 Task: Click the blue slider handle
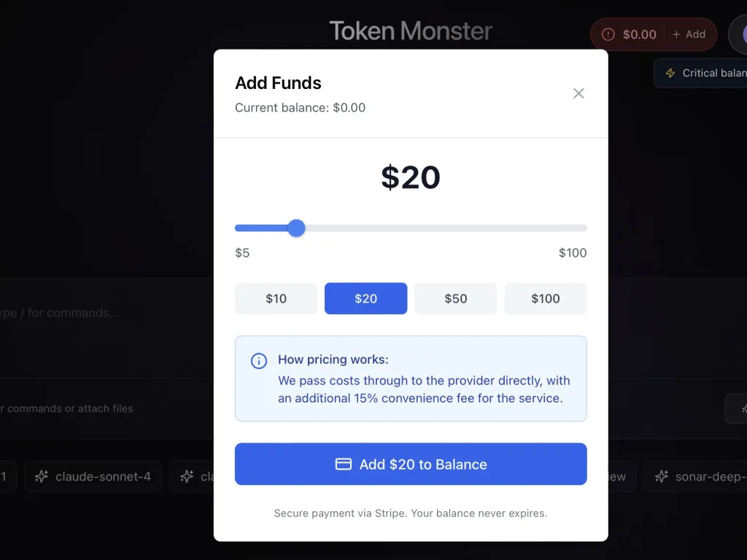tap(296, 228)
